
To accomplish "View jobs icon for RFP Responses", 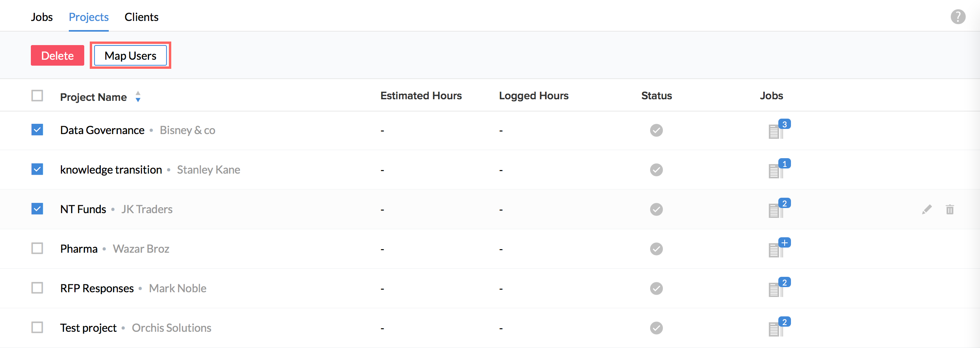I will (776, 289).
